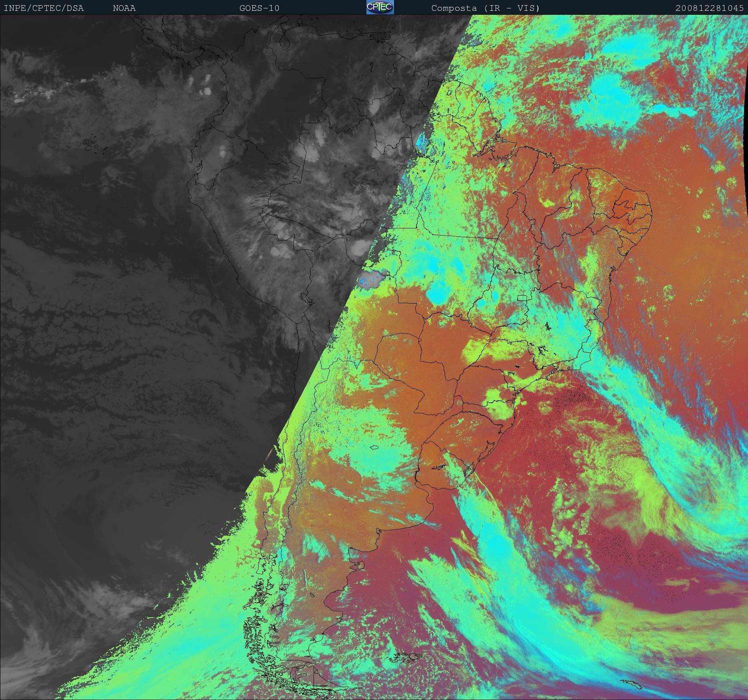Click the CPTEC logo in header
This screenshot has height=700, width=748.
click(380, 7)
